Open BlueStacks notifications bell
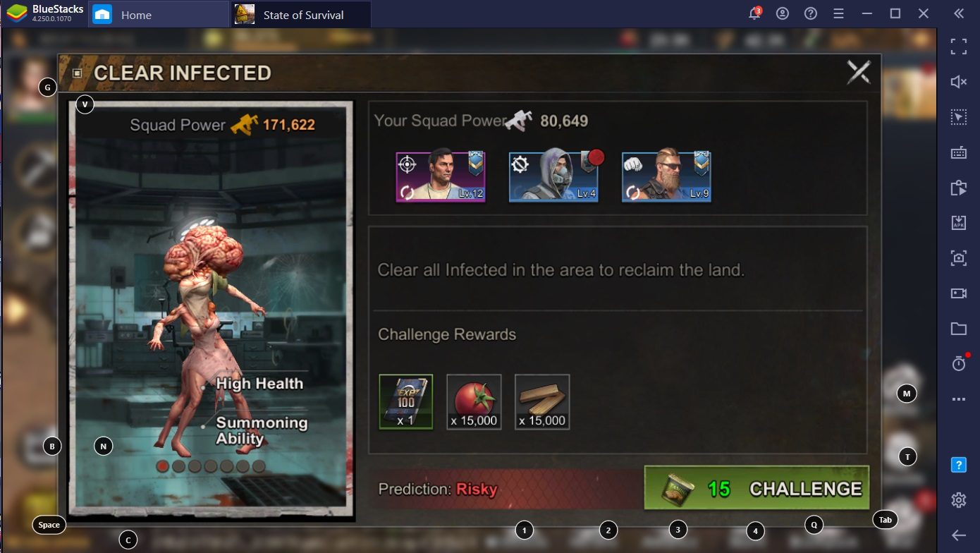 coord(754,13)
